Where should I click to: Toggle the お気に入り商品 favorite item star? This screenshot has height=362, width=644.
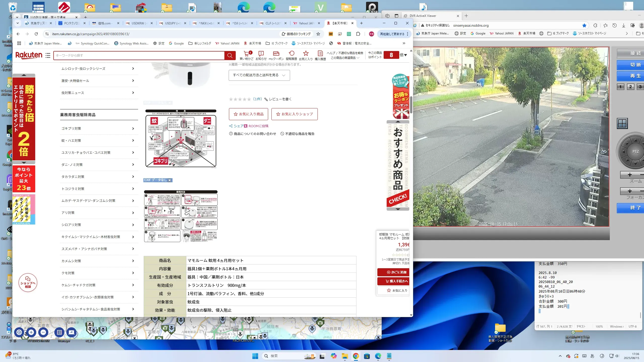[x=236, y=114]
